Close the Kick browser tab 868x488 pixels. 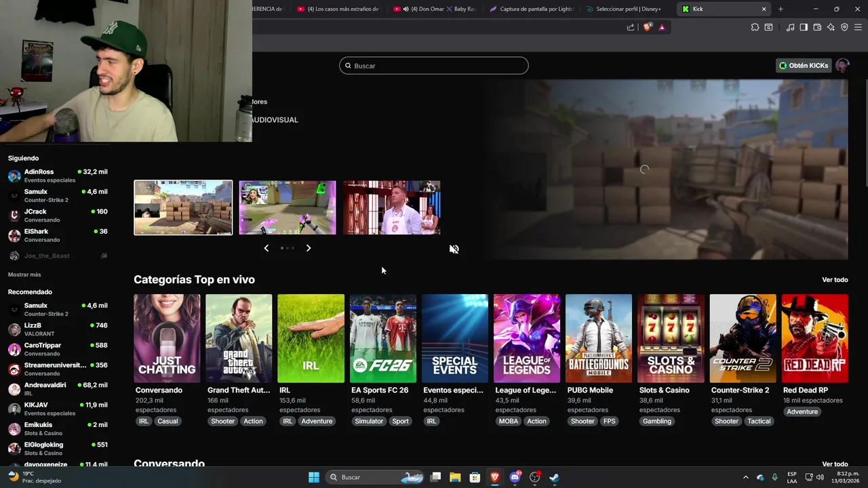coord(764,9)
